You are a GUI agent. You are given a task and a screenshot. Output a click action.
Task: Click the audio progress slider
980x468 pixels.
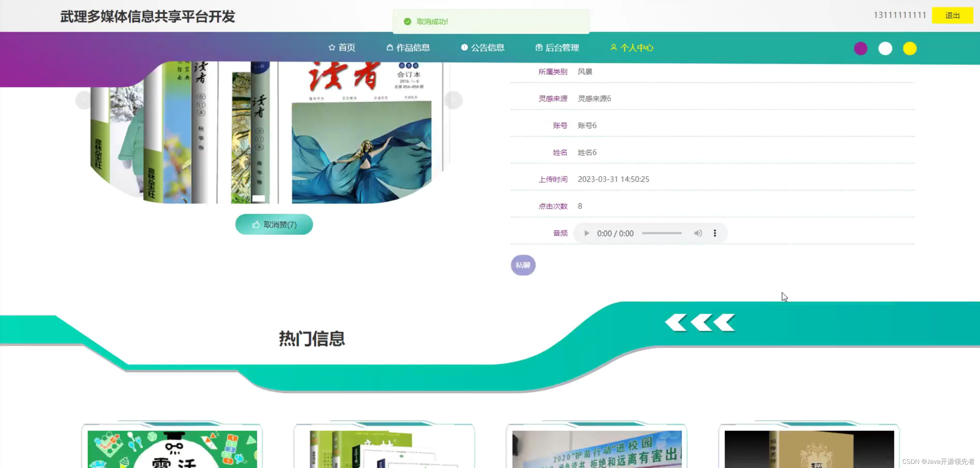tap(661, 233)
